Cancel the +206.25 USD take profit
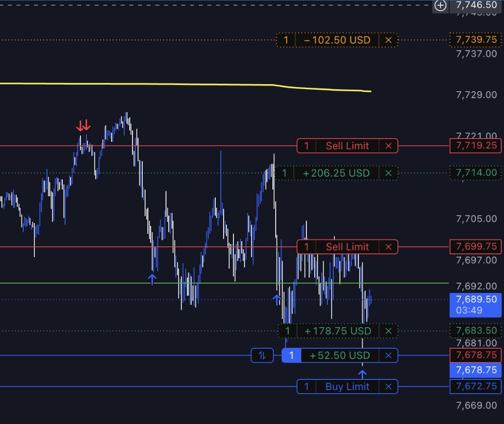The width and height of the screenshot is (504, 424). coord(388,173)
